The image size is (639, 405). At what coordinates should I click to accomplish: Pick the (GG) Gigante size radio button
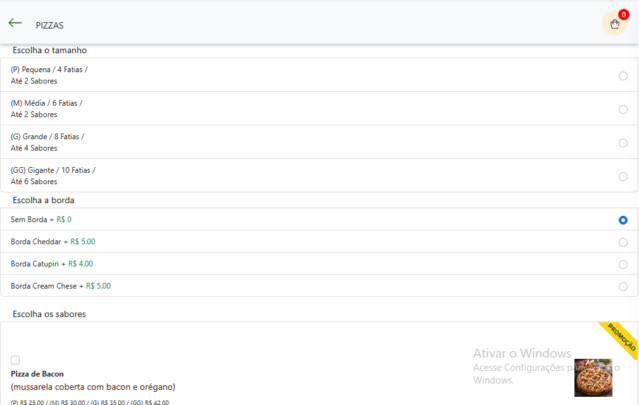click(x=623, y=176)
